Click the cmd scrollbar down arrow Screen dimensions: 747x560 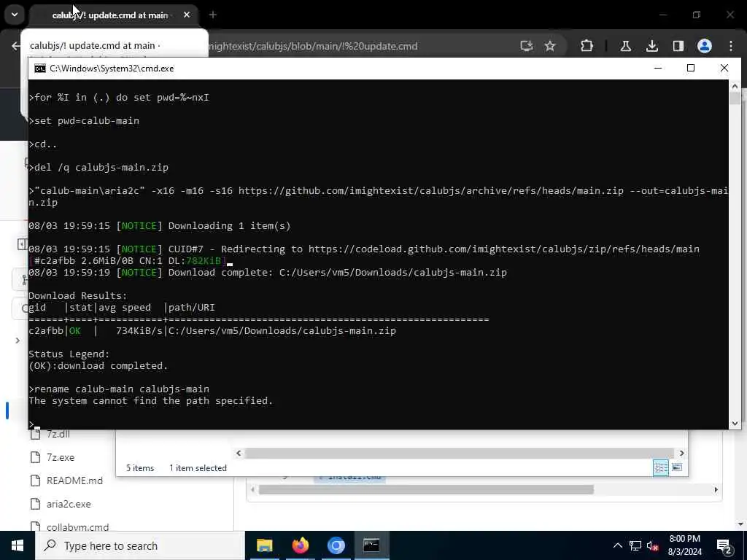(x=735, y=424)
